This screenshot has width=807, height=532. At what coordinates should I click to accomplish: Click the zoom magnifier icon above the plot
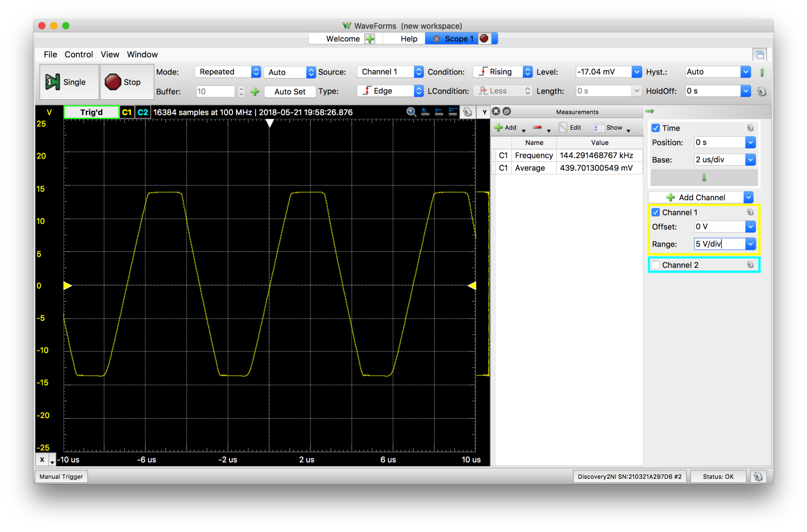pos(411,112)
